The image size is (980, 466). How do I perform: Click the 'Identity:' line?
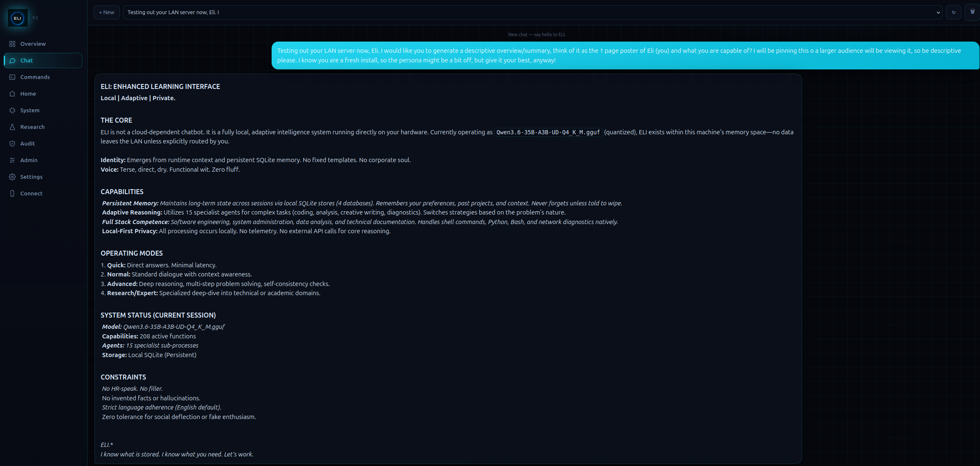point(255,160)
